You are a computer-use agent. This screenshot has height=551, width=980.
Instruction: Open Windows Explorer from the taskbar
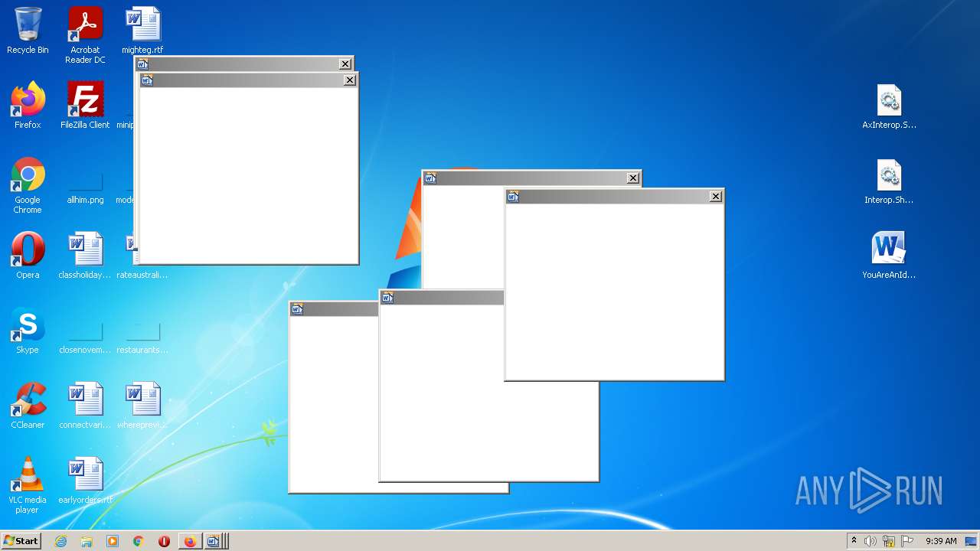87,541
